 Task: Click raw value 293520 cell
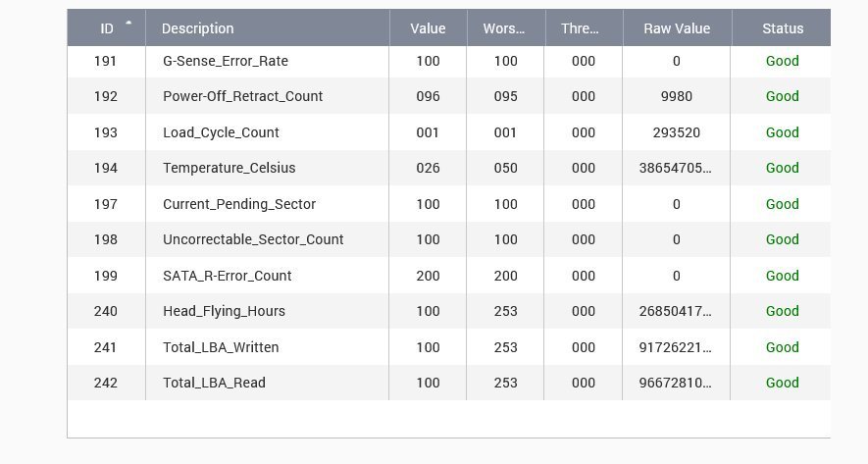(x=677, y=132)
